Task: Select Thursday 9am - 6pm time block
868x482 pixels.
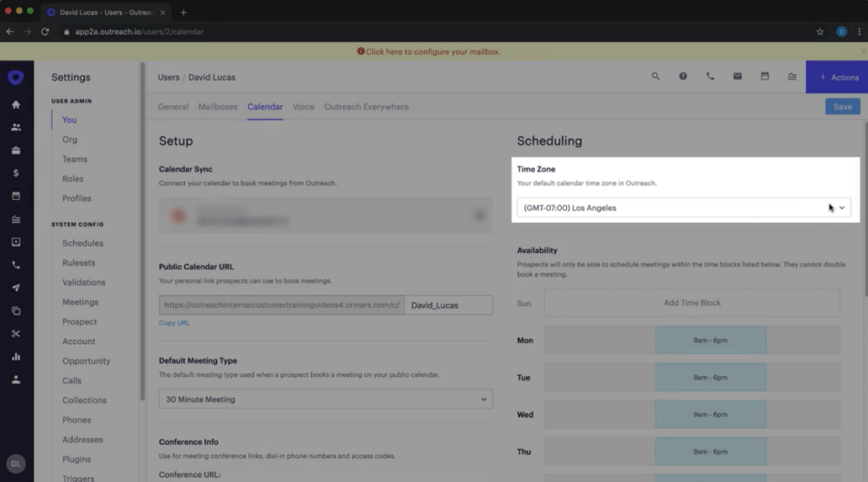Action: [711, 452]
